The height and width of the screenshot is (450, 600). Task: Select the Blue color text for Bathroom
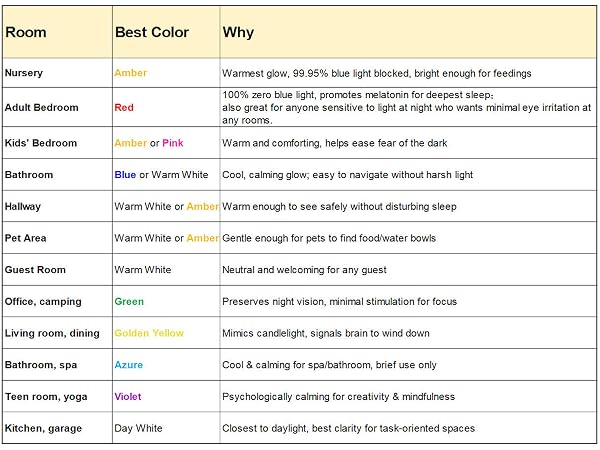pyautogui.click(x=125, y=175)
